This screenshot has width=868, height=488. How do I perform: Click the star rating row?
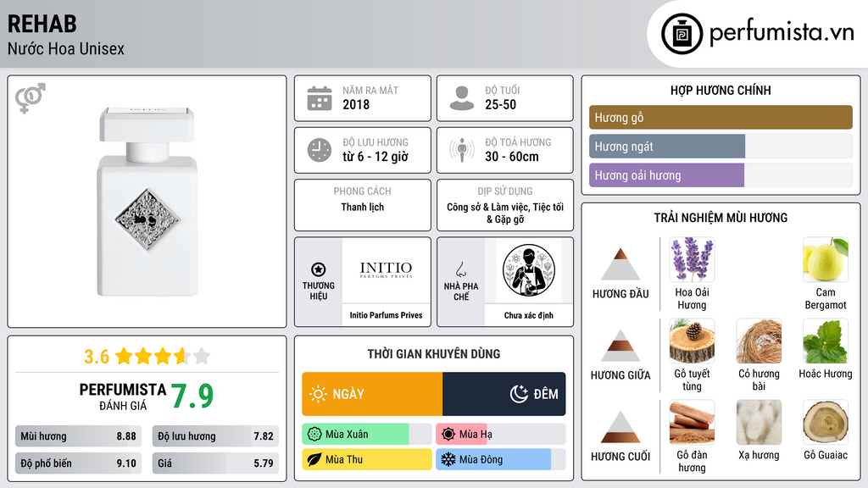click(x=163, y=356)
